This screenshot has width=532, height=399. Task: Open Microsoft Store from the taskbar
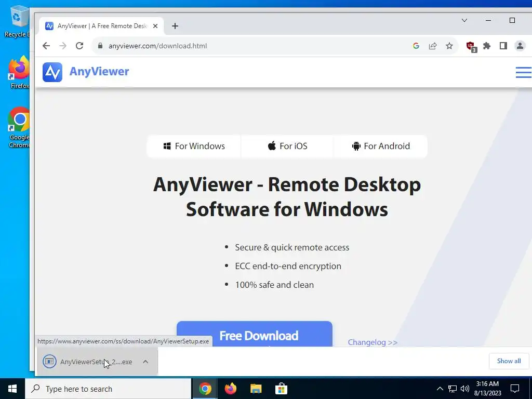(x=281, y=389)
